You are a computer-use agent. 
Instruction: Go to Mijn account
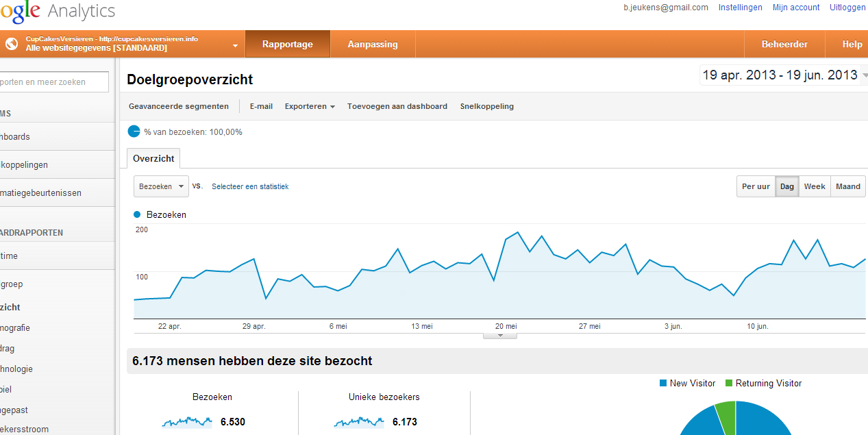tap(796, 8)
